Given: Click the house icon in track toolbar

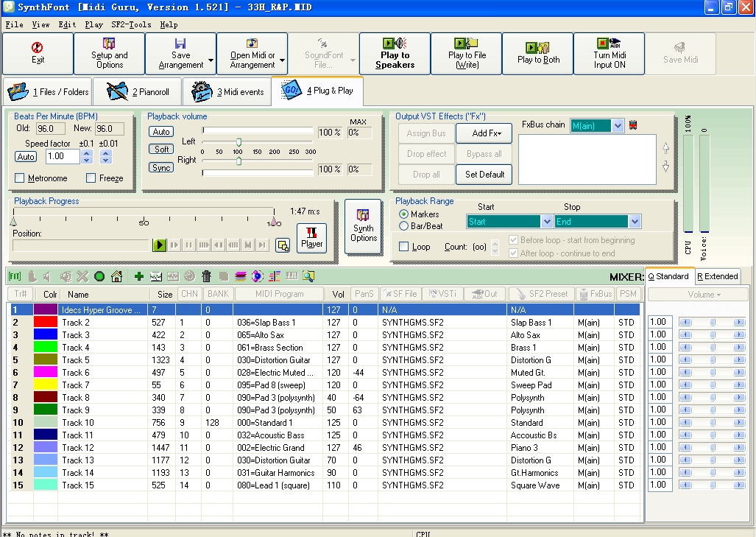Looking at the screenshot, I should [116, 277].
